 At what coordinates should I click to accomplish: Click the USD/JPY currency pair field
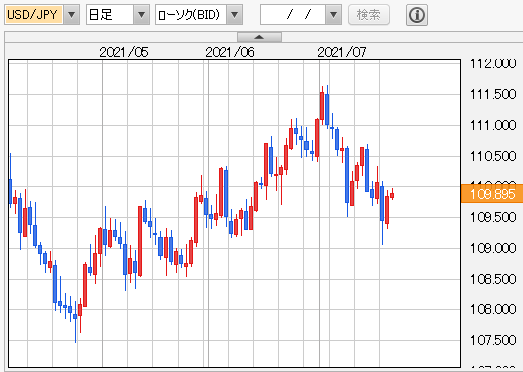(x=33, y=15)
